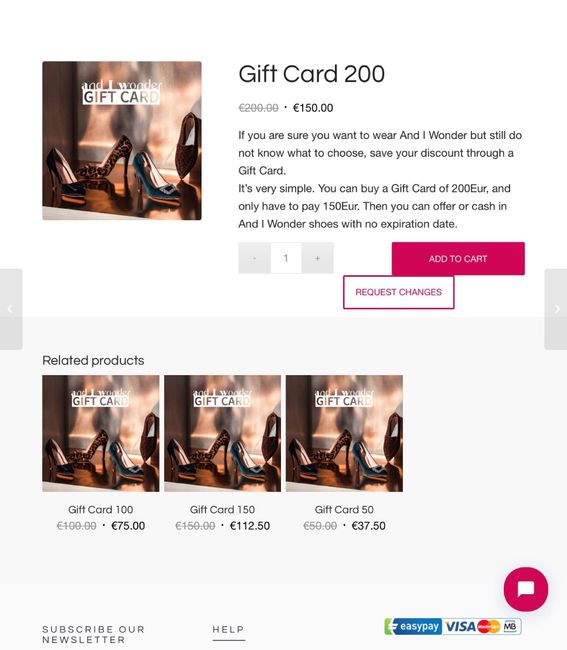
Task: Open the main Gift Card 200 image
Action: tap(122, 141)
